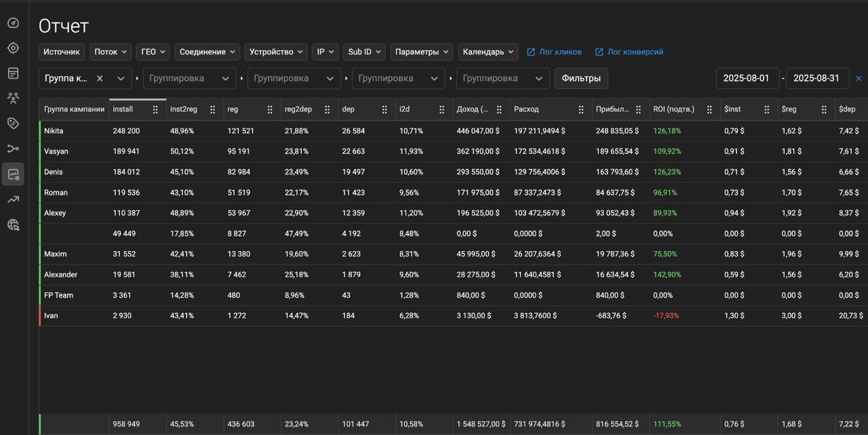Clear the 'Группа к...' grouping selection

click(x=100, y=79)
